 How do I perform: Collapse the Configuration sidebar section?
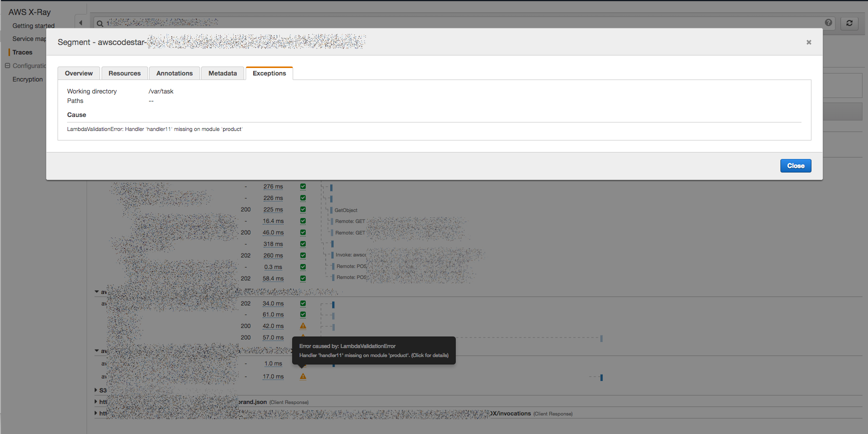point(8,65)
